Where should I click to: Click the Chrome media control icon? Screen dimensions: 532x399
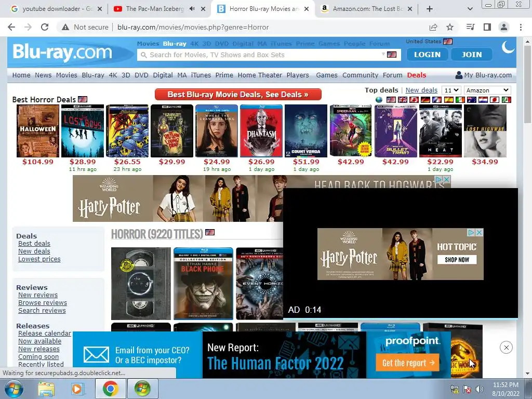[x=471, y=27]
